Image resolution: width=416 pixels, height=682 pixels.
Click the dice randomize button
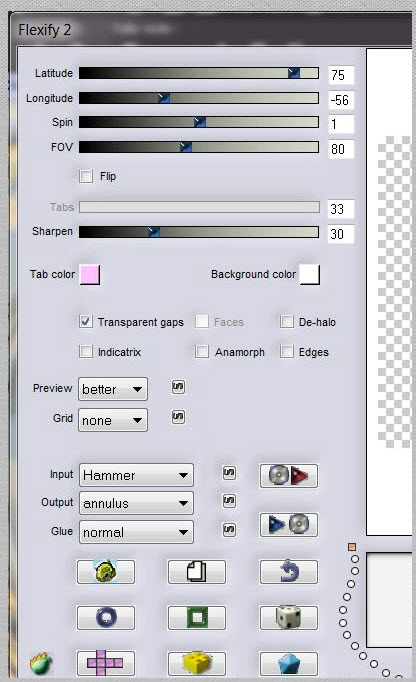(x=289, y=617)
